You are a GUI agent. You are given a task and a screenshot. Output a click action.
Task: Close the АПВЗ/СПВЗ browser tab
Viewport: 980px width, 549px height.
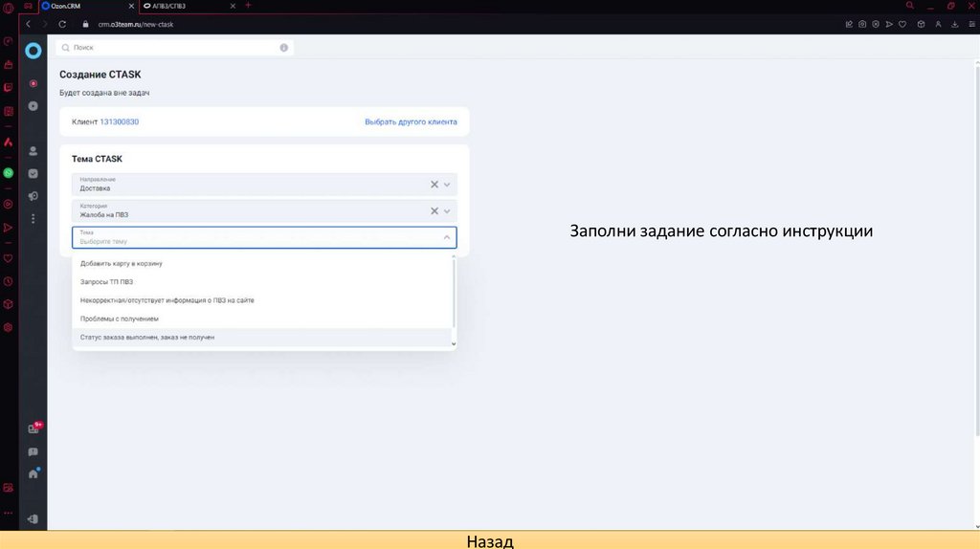point(233,6)
